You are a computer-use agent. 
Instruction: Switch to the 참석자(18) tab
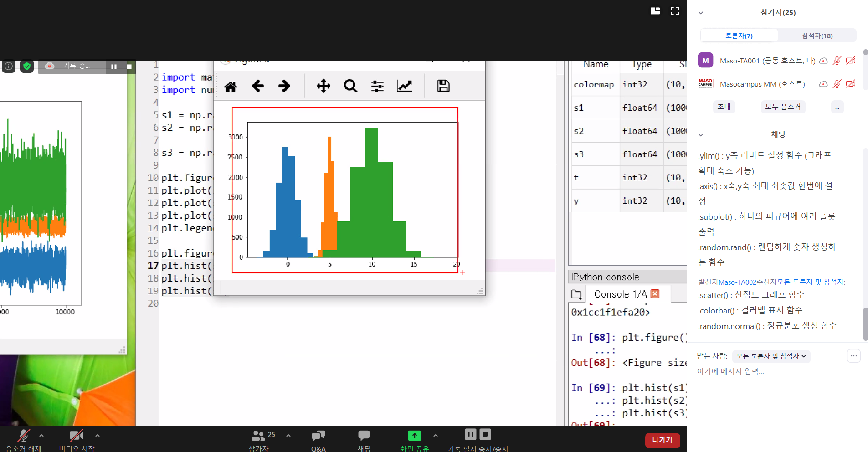817,36
